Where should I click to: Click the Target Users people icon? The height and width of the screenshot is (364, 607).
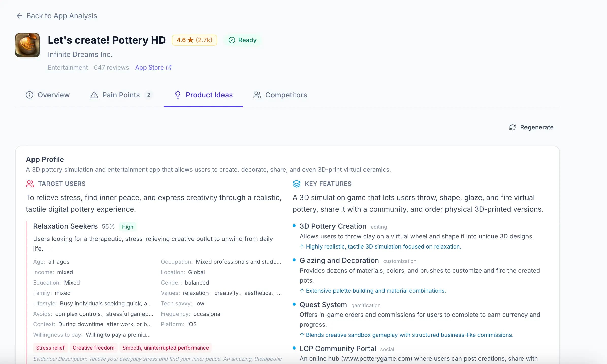(30, 184)
